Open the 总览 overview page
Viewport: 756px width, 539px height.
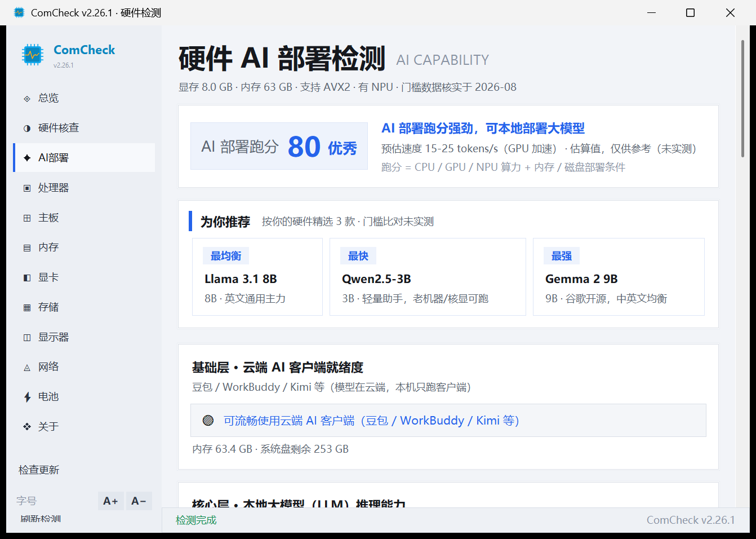[84, 98]
